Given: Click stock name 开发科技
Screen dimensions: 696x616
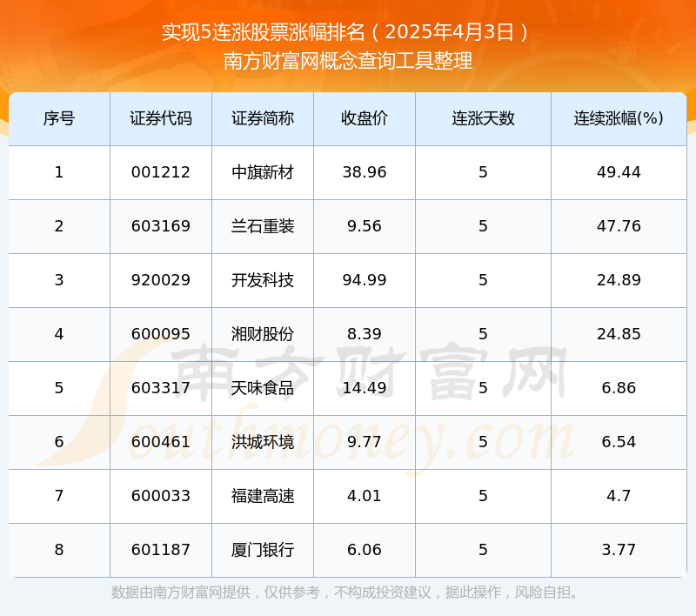Looking at the screenshot, I should [263, 280].
